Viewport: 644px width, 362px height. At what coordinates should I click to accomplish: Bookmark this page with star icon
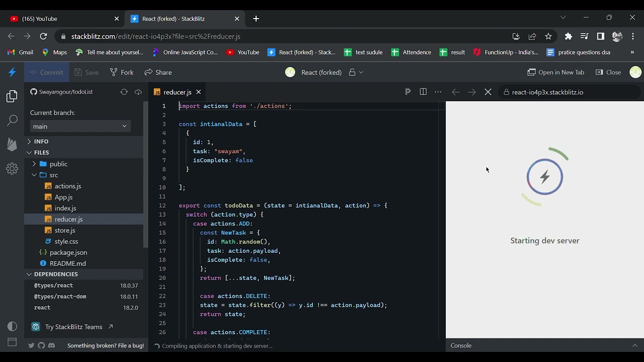click(x=548, y=36)
